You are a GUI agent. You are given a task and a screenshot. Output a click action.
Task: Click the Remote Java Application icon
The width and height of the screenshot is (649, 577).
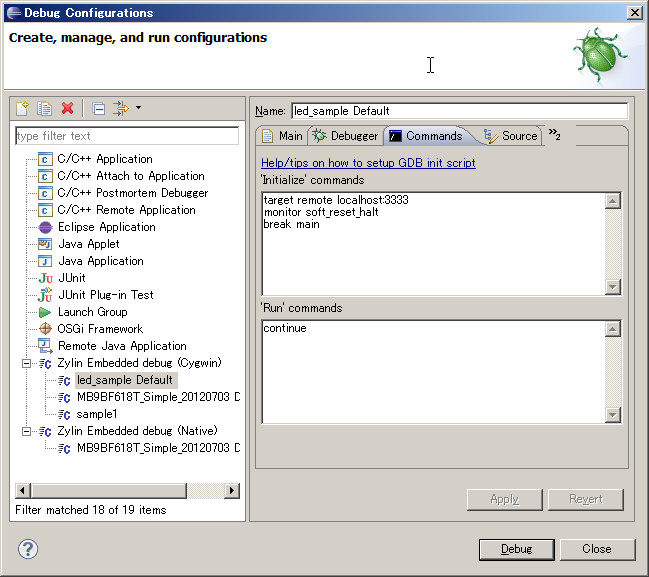click(45, 346)
